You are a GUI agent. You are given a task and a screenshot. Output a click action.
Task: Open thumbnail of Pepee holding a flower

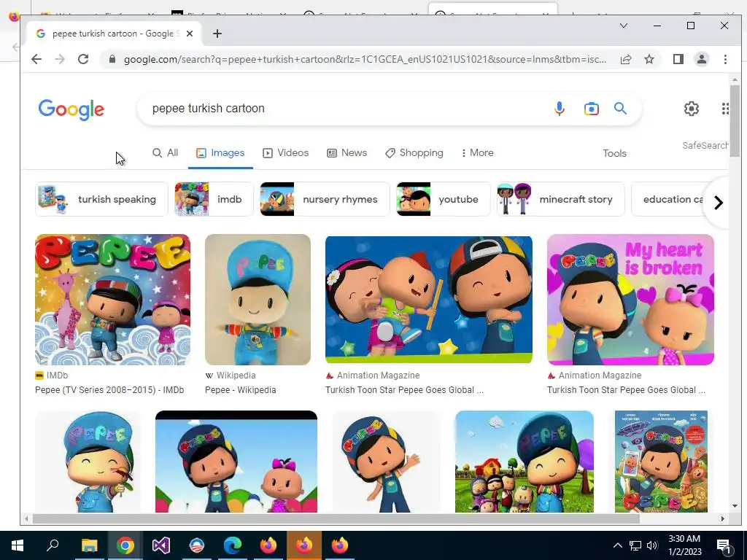coord(88,462)
